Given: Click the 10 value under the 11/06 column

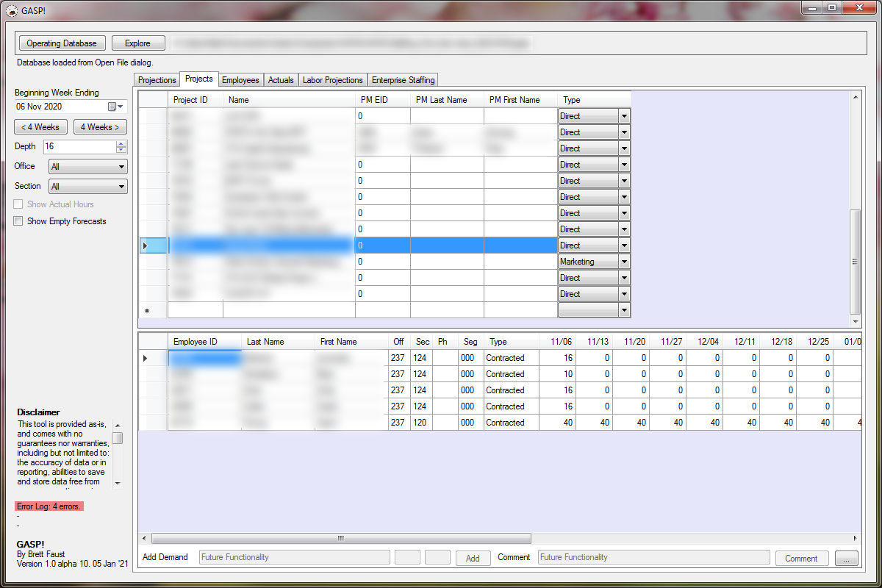Looking at the screenshot, I should (557, 374).
